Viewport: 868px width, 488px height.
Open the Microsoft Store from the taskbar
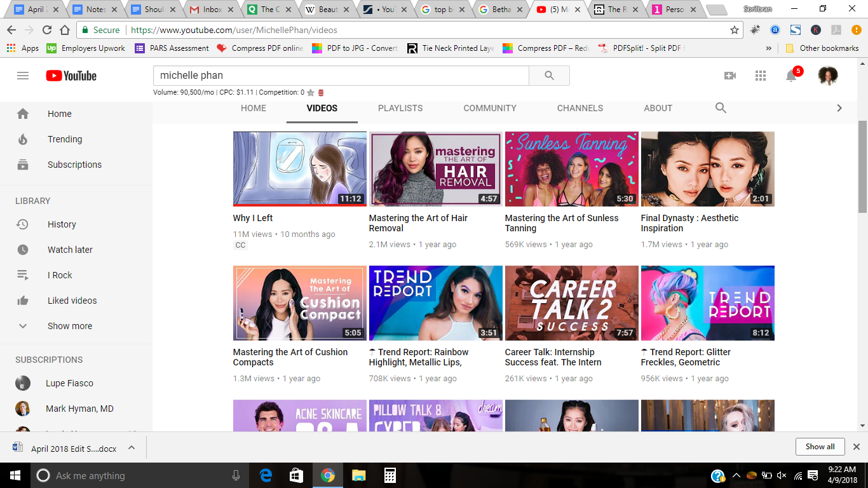[297, 475]
